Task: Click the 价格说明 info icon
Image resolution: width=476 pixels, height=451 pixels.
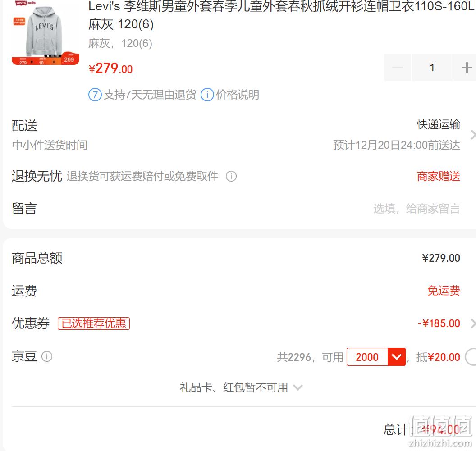Action: [207, 95]
